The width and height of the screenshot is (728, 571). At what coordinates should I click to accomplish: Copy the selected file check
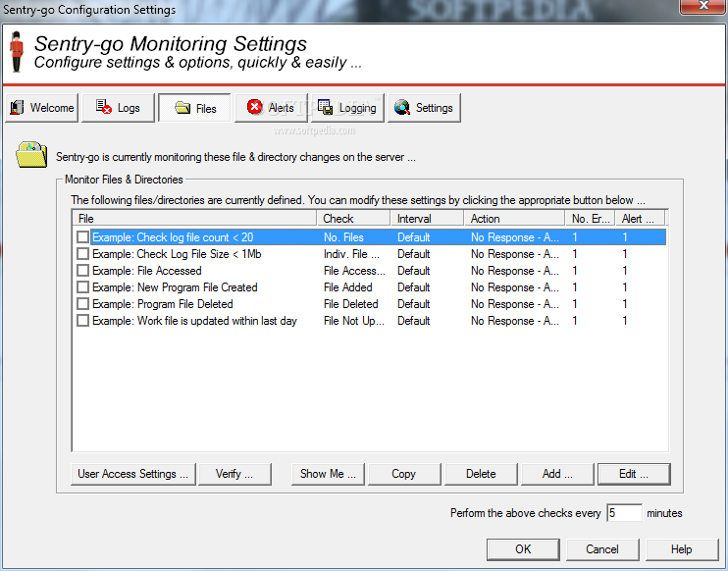click(x=404, y=474)
